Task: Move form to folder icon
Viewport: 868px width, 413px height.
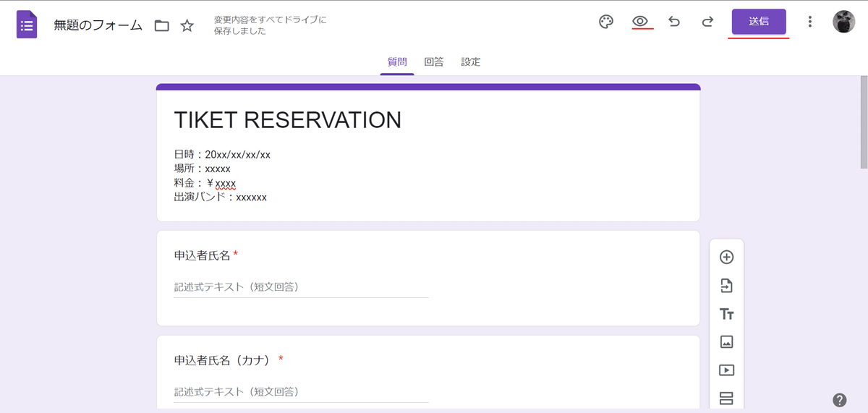Action: pyautogui.click(x=162, y=26)
